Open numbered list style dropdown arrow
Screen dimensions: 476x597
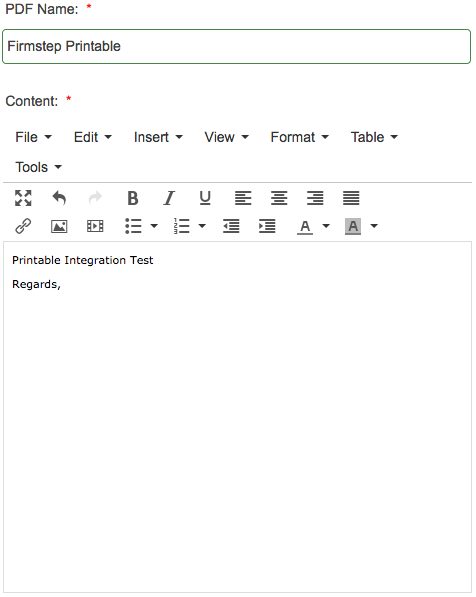202,226
